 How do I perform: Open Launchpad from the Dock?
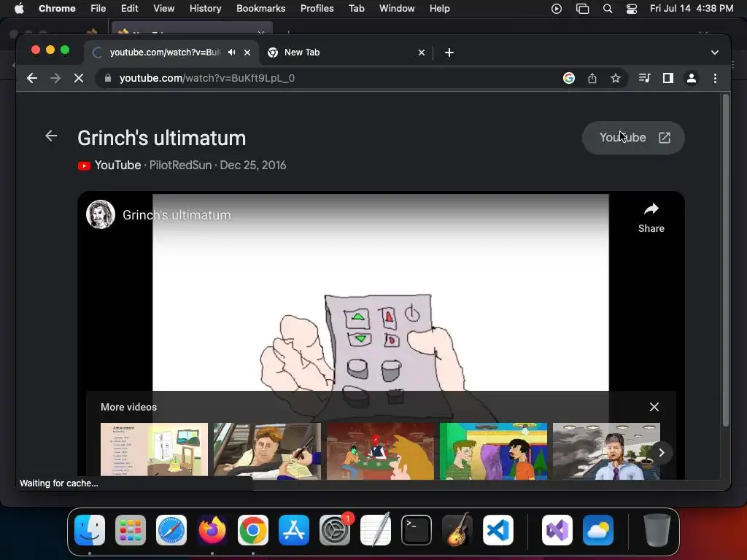tap(131, 530)
